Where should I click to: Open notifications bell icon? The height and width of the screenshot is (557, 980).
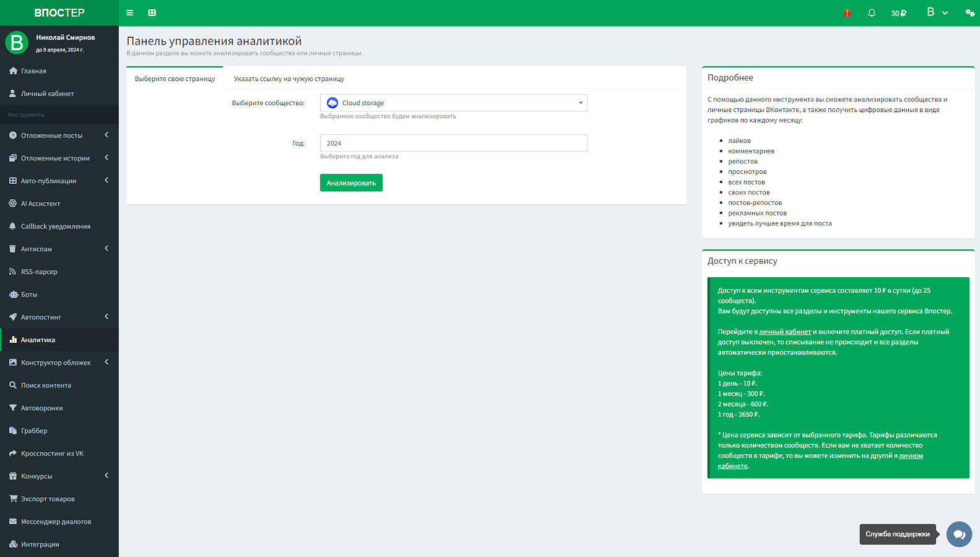[x=872, y=13]
